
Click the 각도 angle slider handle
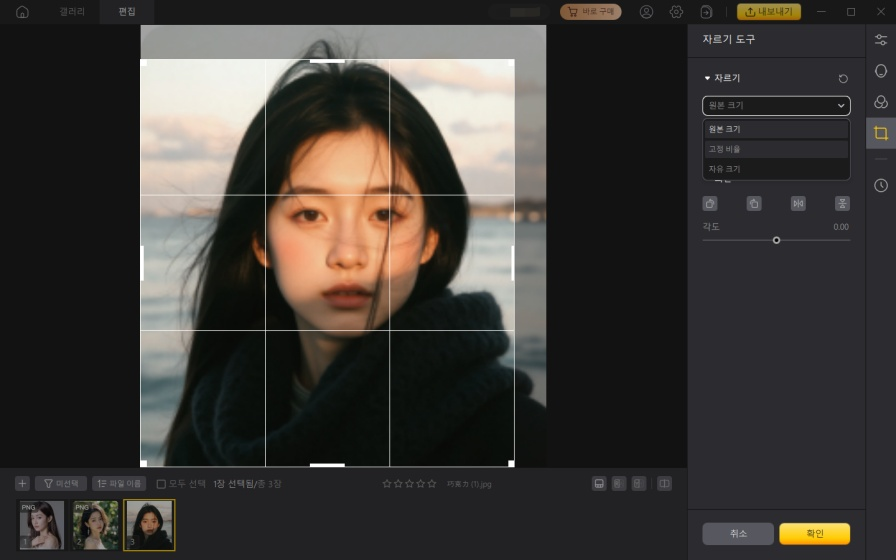776,240
